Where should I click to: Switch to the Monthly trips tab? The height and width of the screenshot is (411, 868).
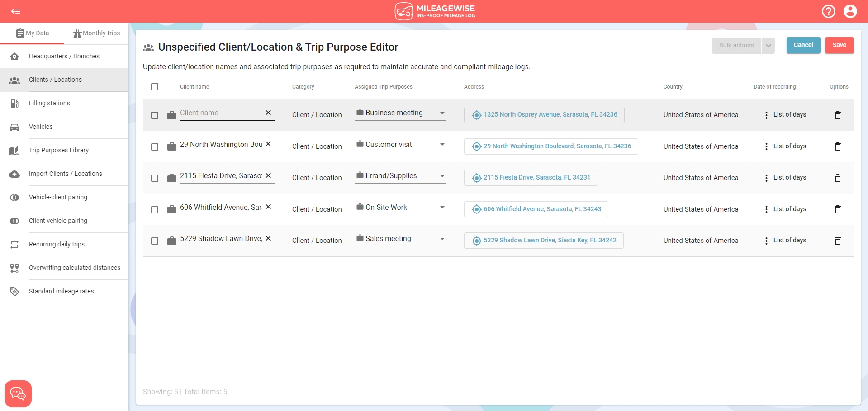96,33
